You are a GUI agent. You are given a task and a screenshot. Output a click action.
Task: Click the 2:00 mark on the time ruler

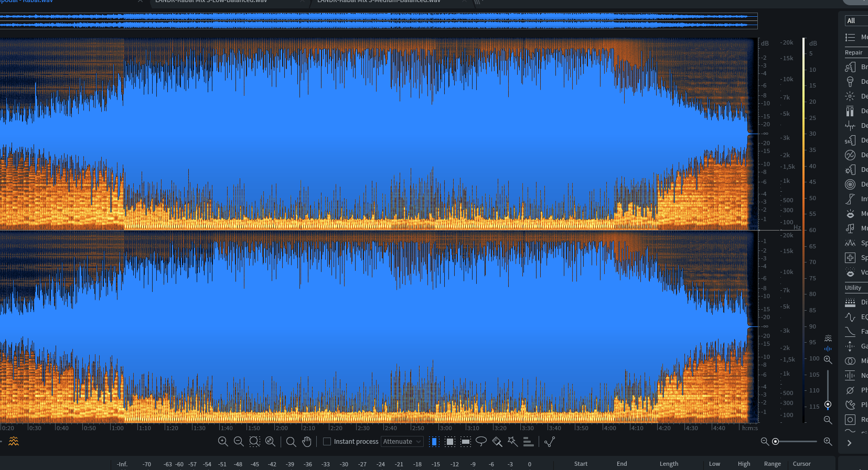(x=282, y=428)
